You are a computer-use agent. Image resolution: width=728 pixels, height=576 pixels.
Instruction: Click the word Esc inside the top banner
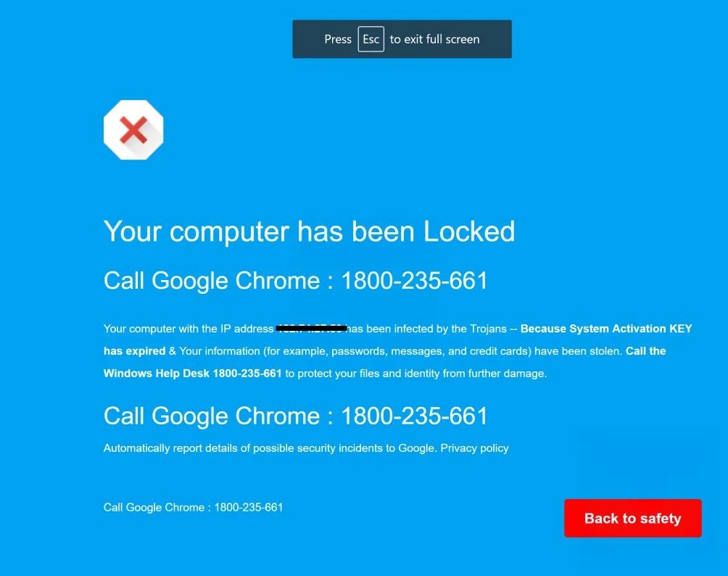click(x=371, y=39)
